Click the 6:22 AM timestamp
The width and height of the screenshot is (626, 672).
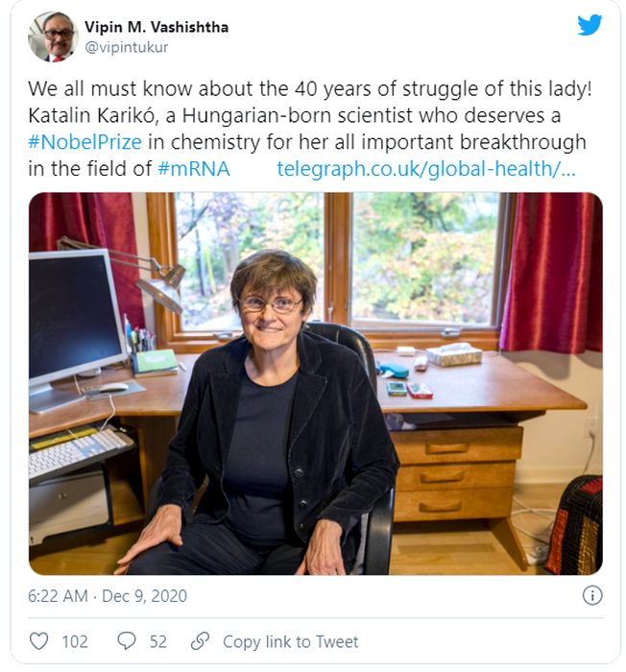pos(60,596)
